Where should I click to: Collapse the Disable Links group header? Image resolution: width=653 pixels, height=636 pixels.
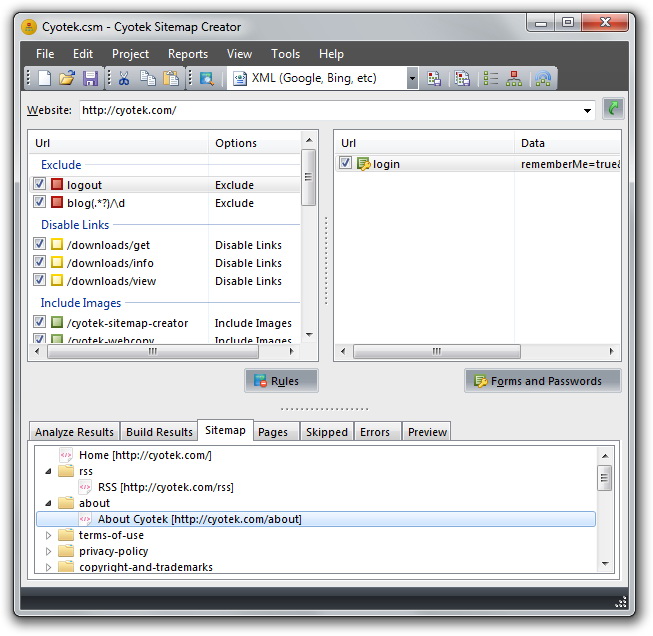75,225
